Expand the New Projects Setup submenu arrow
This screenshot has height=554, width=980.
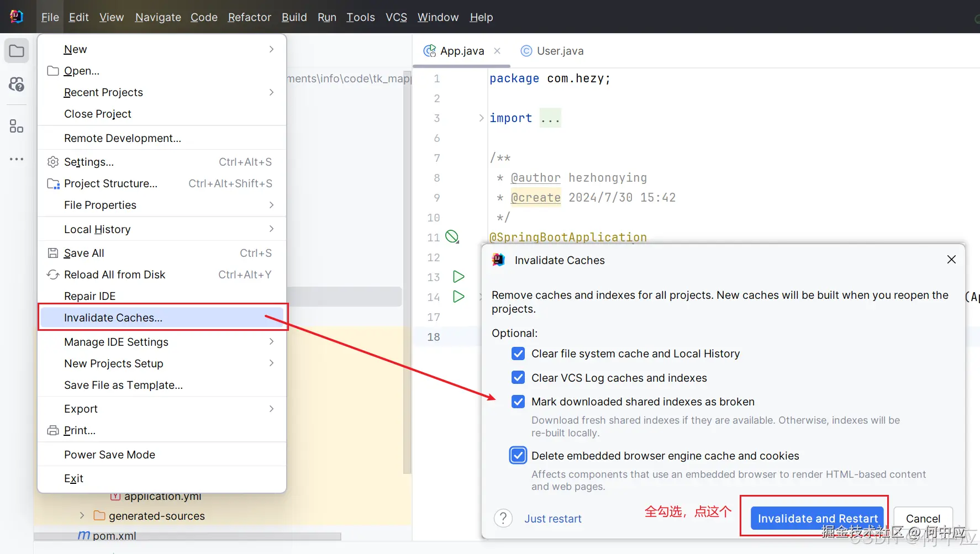(271, 363)
